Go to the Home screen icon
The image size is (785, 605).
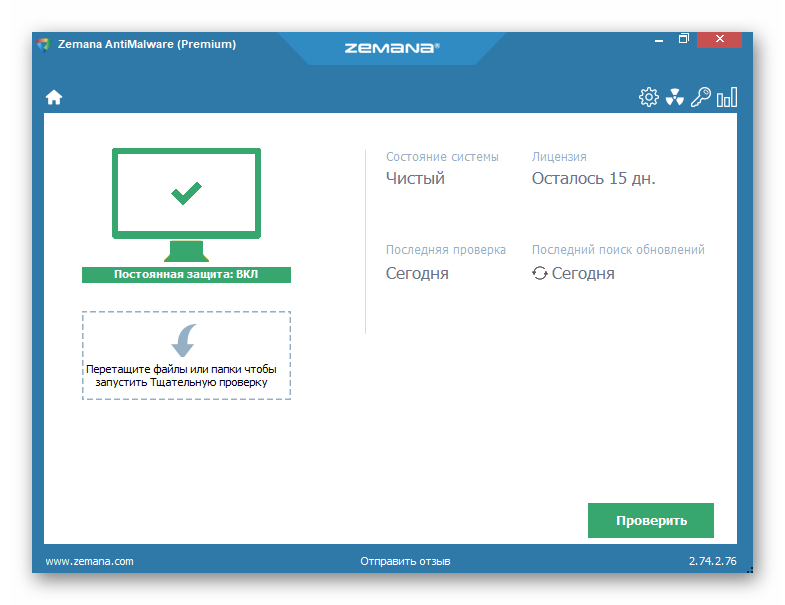54,97
